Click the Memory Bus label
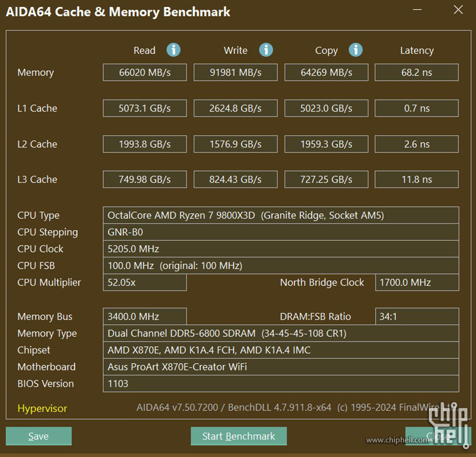The width and height of the screenshot is (476, 457). pyautogui.click(x=45, y=317)
